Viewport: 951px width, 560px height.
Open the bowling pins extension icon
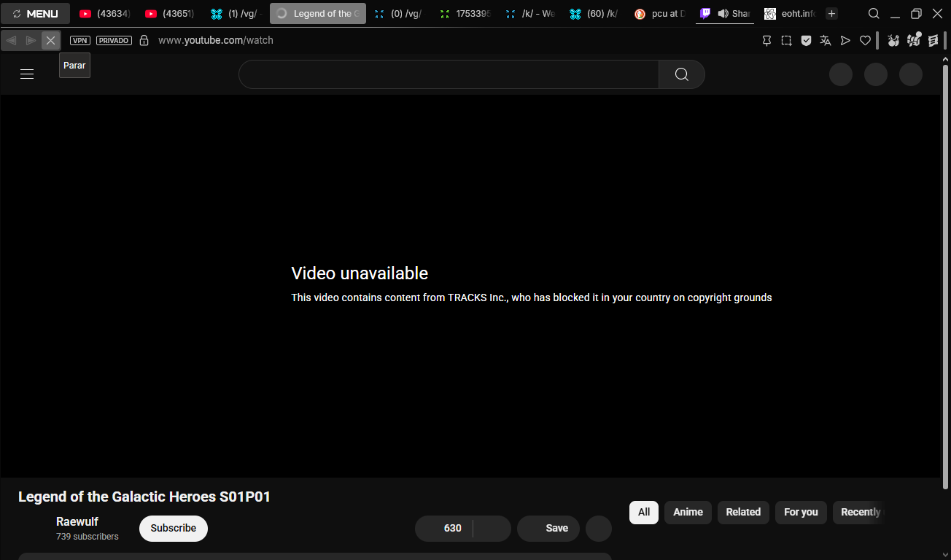click(893, 41)
